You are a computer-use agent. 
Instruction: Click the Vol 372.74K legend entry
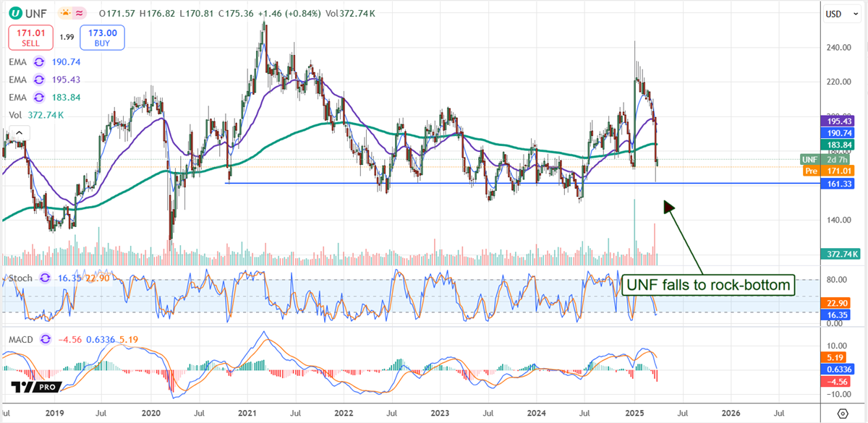click(36, 114)
